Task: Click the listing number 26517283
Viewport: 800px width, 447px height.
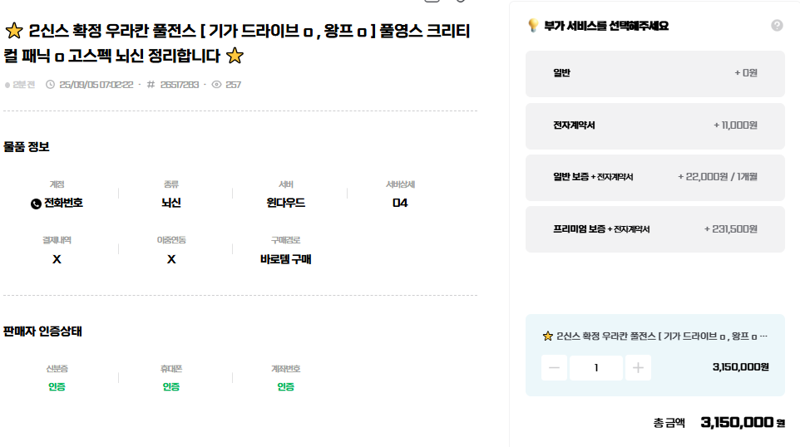Action: tap(179, 85)
